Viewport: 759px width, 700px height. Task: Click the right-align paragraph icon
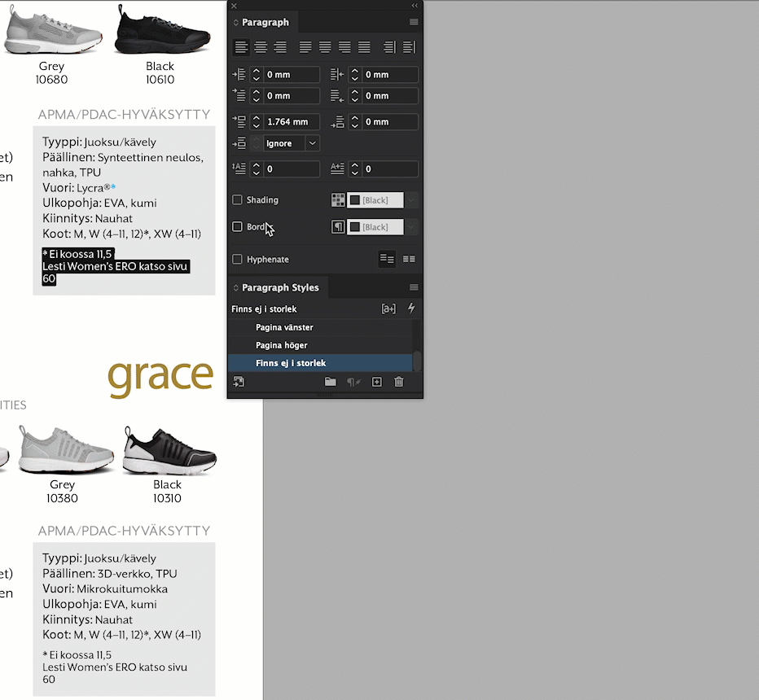[281, 46]
